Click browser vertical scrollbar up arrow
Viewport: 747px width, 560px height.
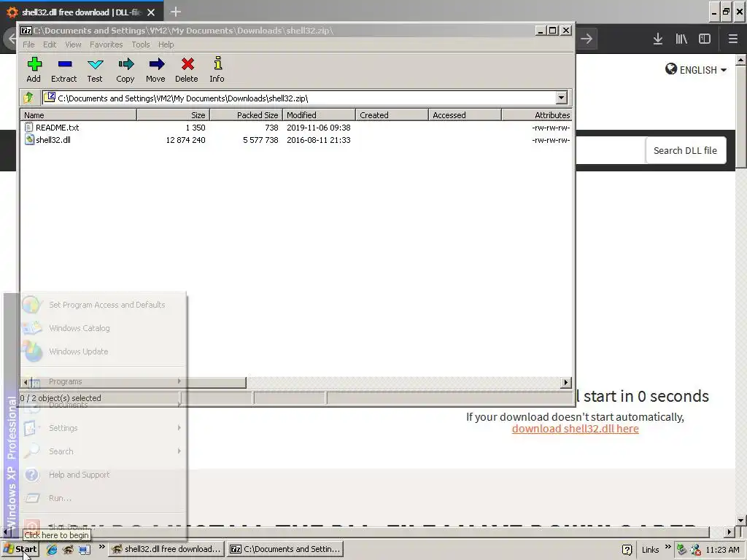pyautogui.click(x=740, y=60)
